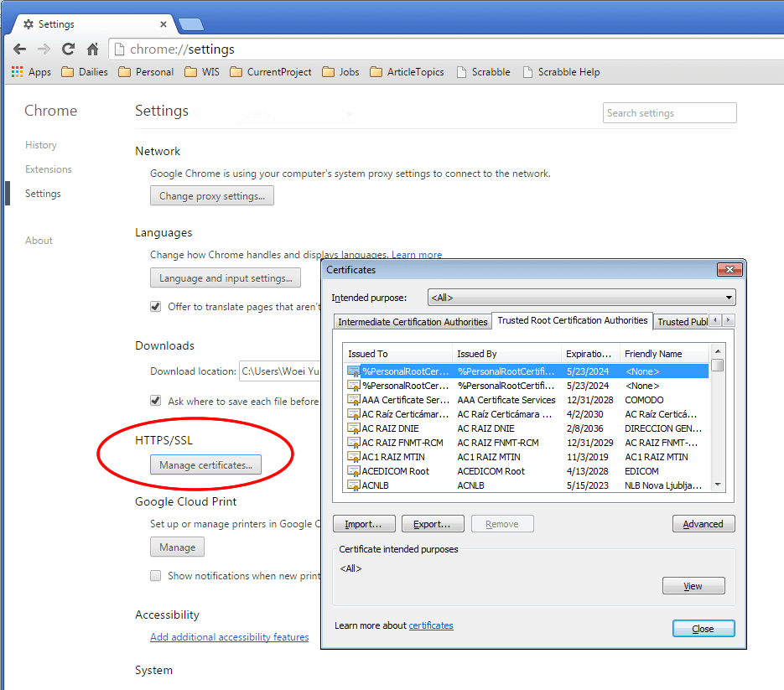Image resolution: width=784 pixels, height=690 pixels.
Task: Select the AC Raíz Certicámara certificate icon
Action: point(354,414)
